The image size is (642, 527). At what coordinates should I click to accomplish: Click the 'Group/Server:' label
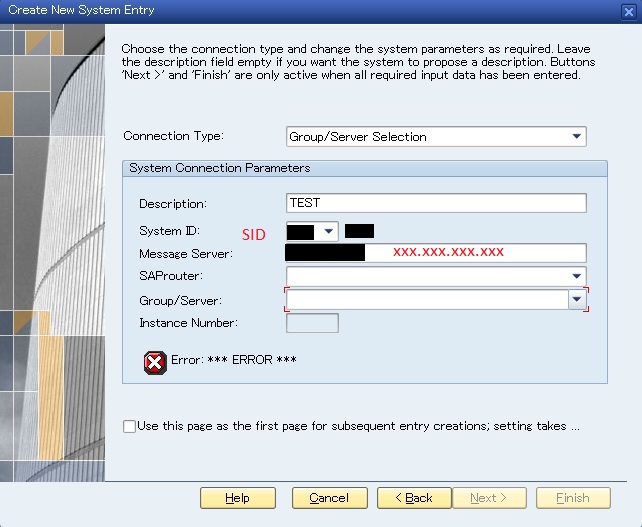(181, 301)
